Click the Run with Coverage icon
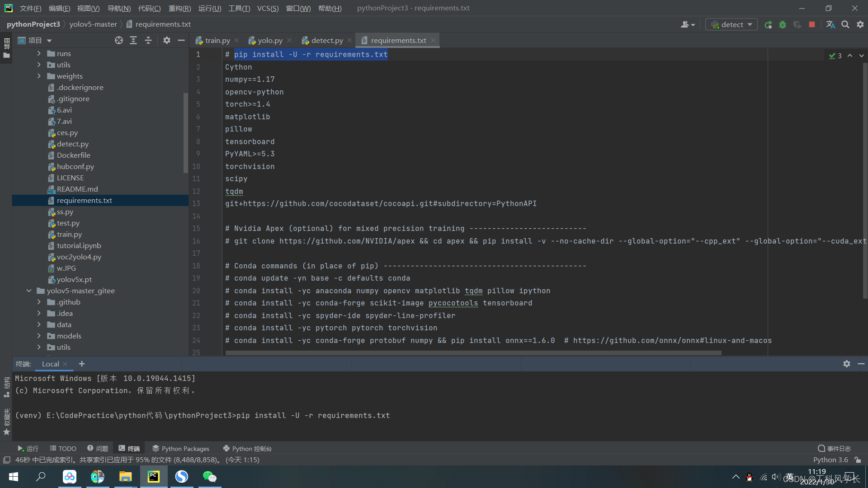This screenshot has height=488, width=868. tap(797, 25)
